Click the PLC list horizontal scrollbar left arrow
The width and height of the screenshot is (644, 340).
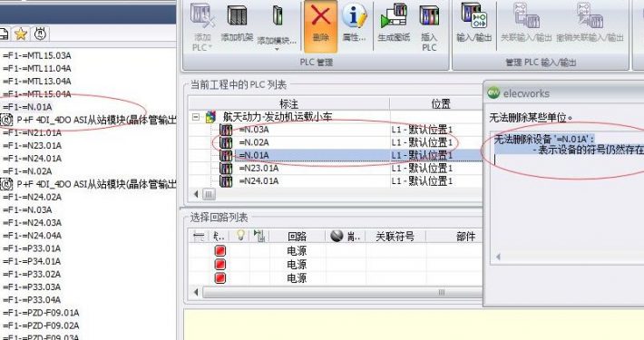point(196,194)
